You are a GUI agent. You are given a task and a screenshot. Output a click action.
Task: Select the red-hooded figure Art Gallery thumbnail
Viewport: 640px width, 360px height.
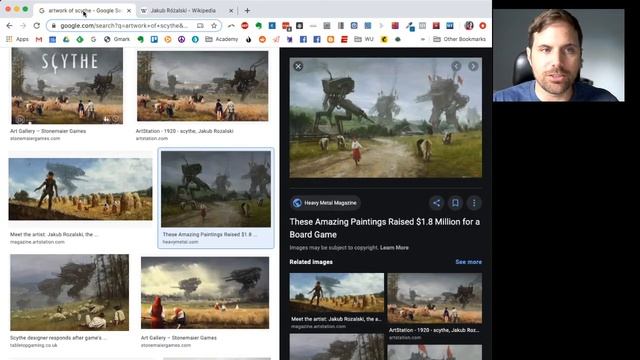tap(205, 293)
